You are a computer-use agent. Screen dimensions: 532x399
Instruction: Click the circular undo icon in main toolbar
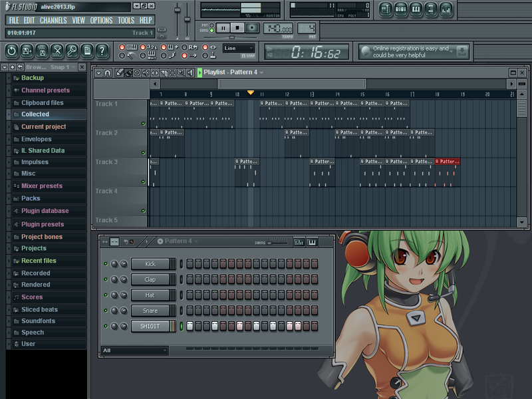click(x=12, y=51)
